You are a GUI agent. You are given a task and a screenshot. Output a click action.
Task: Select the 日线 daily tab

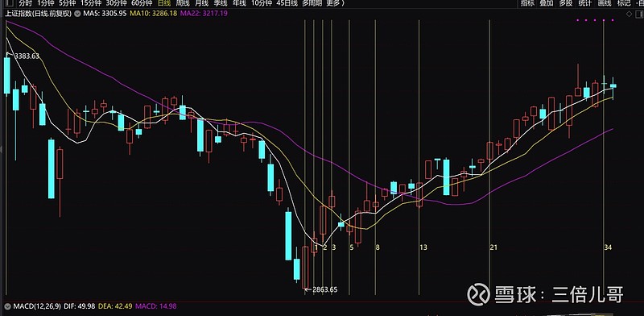click(164, 3)
